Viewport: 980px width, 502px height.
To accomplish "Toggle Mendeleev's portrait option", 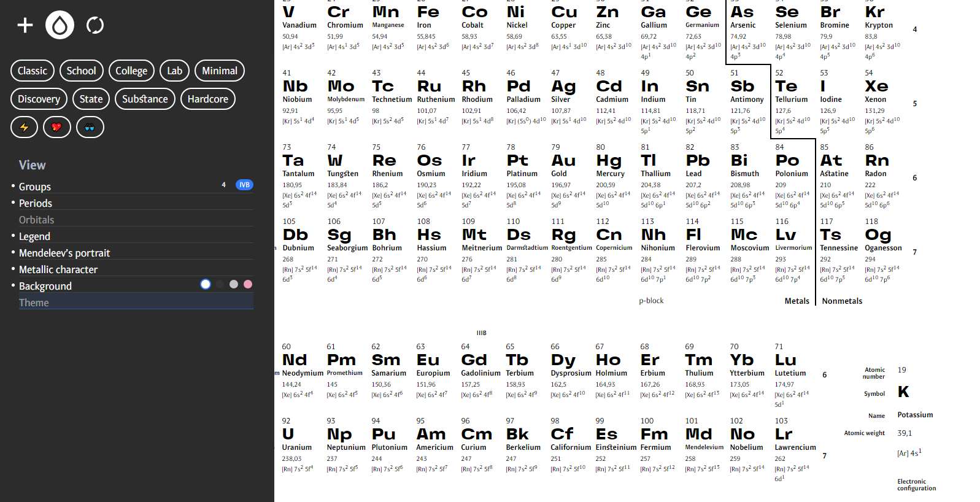I will (64, 253).
